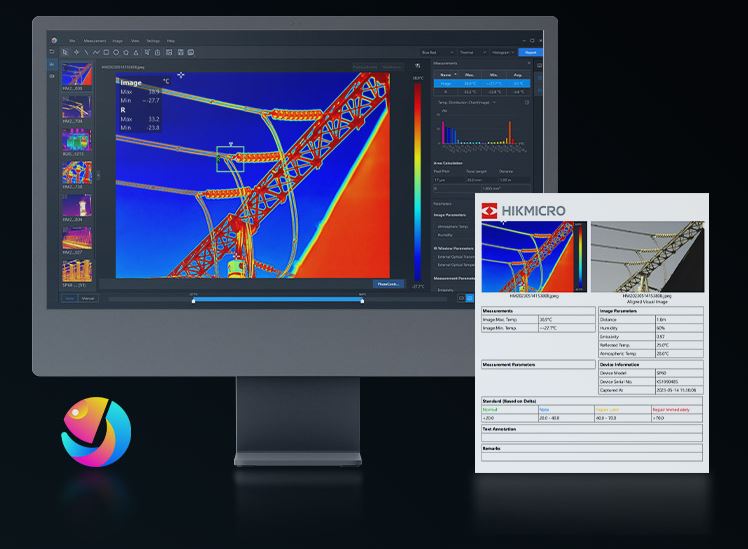Click thermal image in HIKMICRO report
Screen dimensions: 748x549
(x=534, y=257)
